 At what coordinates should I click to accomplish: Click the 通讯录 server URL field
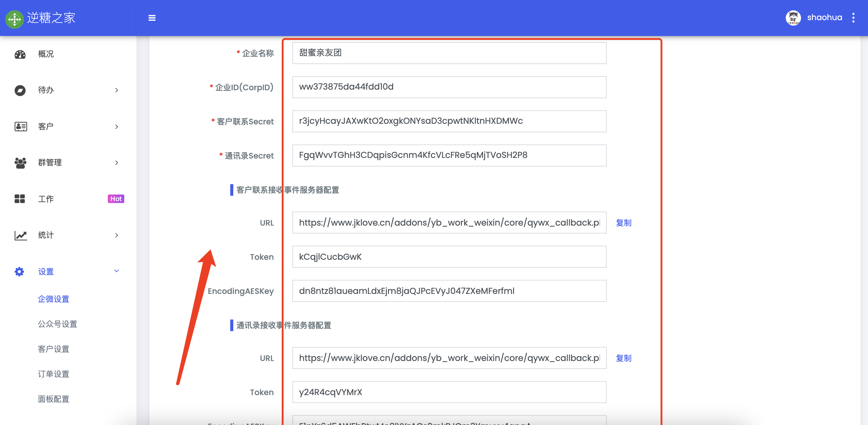tap(449, 358)
